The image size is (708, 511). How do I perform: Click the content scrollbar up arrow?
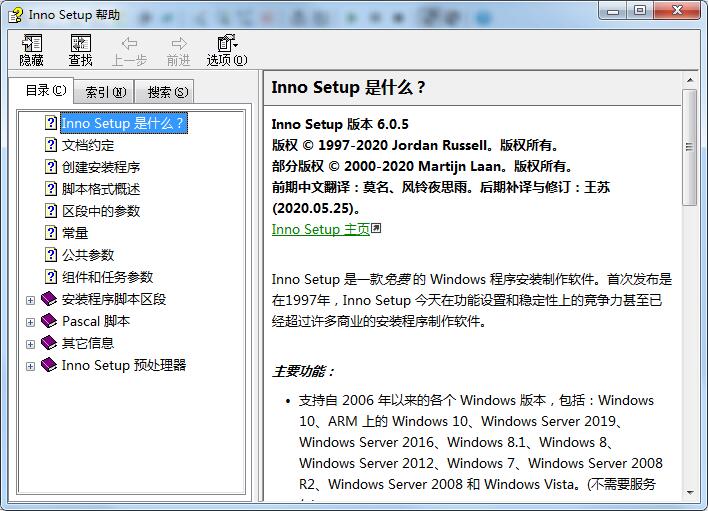coord(689,80)
